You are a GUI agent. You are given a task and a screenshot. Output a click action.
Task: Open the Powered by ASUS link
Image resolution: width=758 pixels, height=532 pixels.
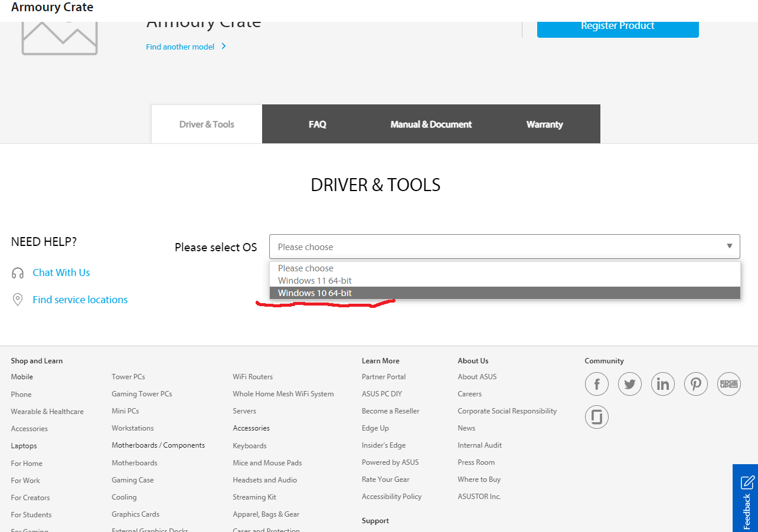point(390,462)
